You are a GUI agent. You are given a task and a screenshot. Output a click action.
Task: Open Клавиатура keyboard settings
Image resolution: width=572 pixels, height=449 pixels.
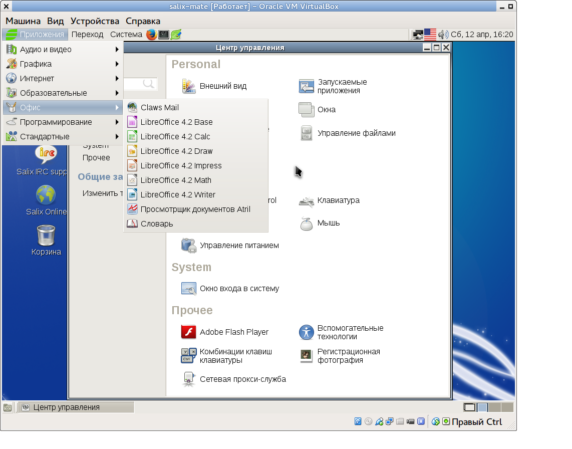(329, 201)
